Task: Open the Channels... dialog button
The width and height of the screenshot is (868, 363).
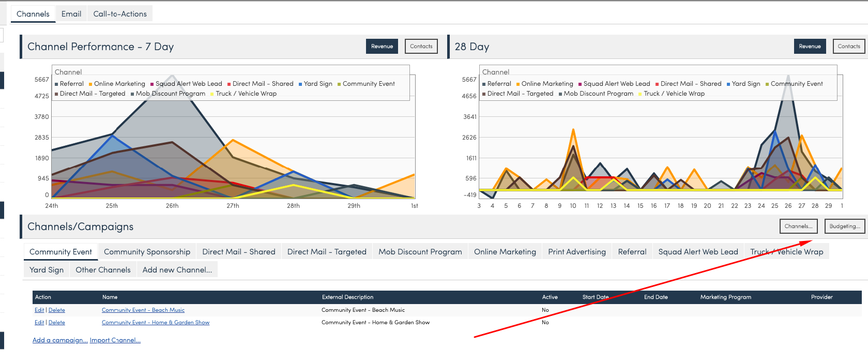Action: click(798, 226)
